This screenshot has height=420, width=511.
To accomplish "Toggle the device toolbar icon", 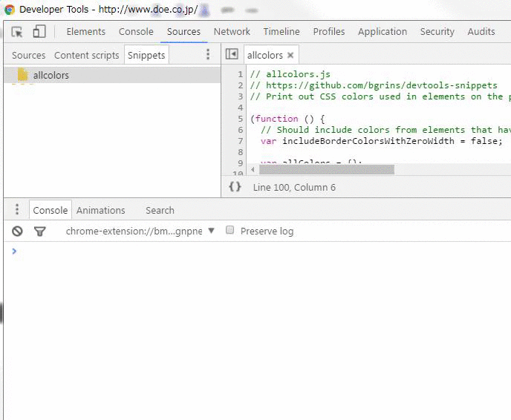I will tap(39, 32).
